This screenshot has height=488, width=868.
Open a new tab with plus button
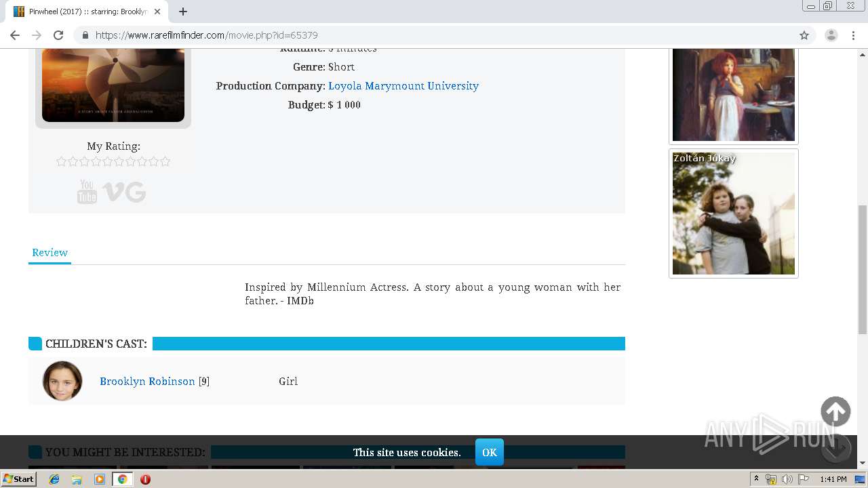[183, 12]
